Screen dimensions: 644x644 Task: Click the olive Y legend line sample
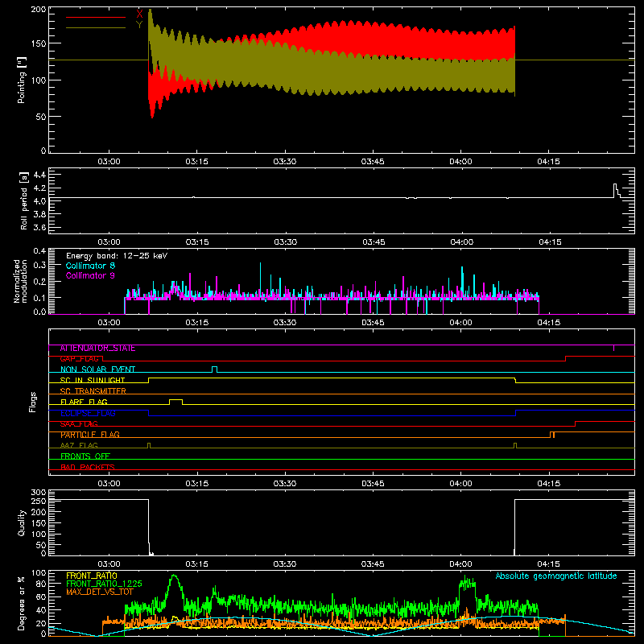tap(96, 28)
